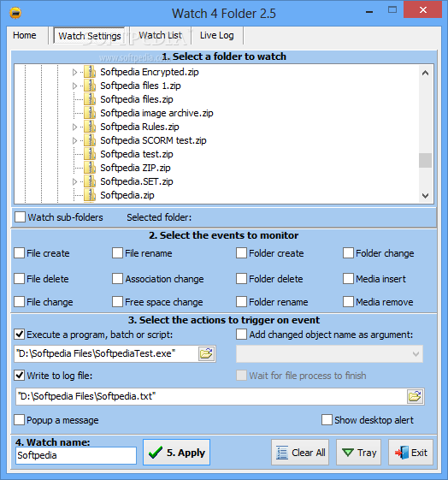This screenshot has height=480, width=448.
Task: Browse for program to execute via folder icon
Action: [x=207, y=354]
